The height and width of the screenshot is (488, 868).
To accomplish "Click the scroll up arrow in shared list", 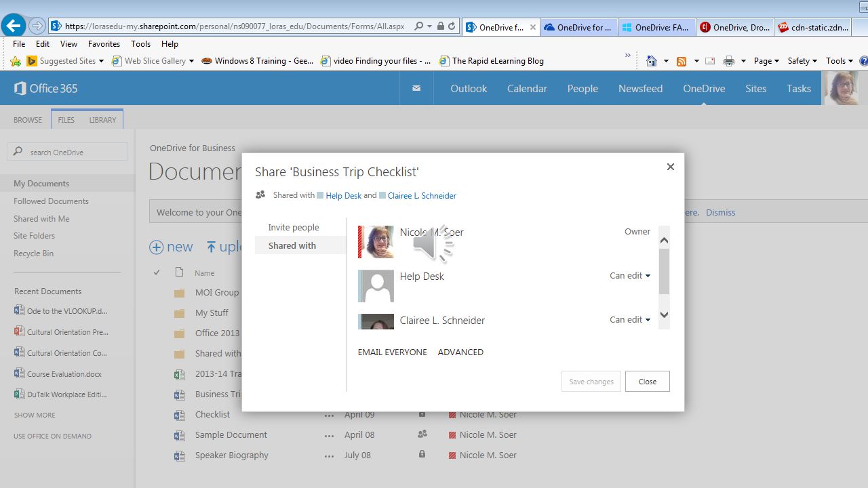I will 664,240.
